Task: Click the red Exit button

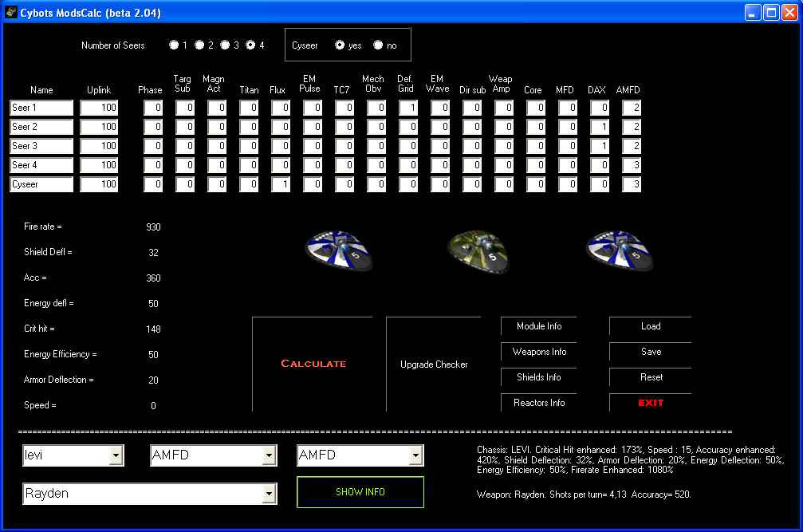Action: [651, 403]
